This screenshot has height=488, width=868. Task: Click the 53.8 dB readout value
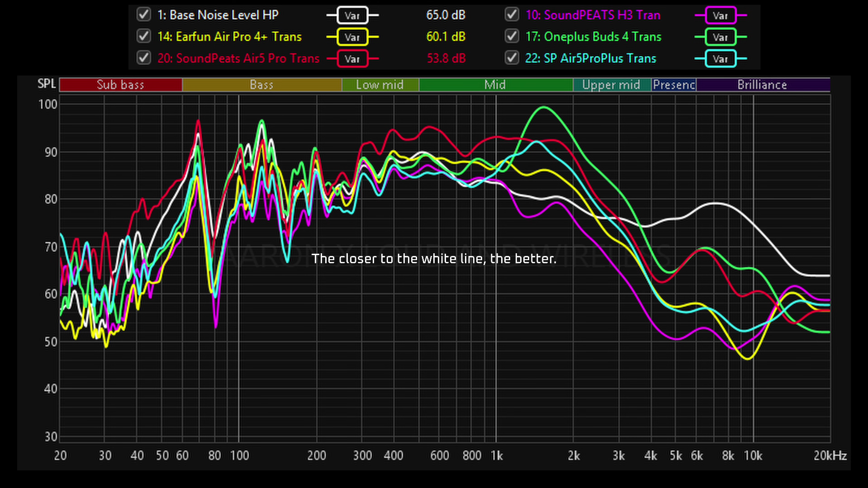point(446,58)
